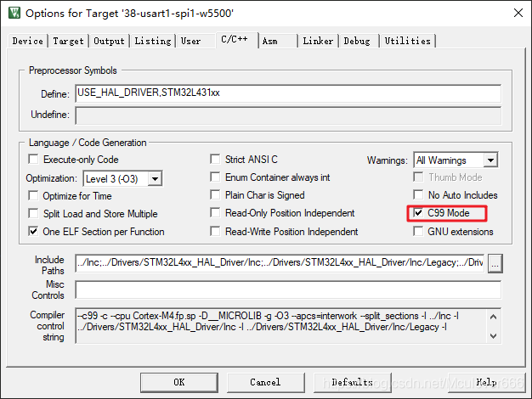
Task: Click the Define preprocessor symbols field
Action: tap(288, 93)
